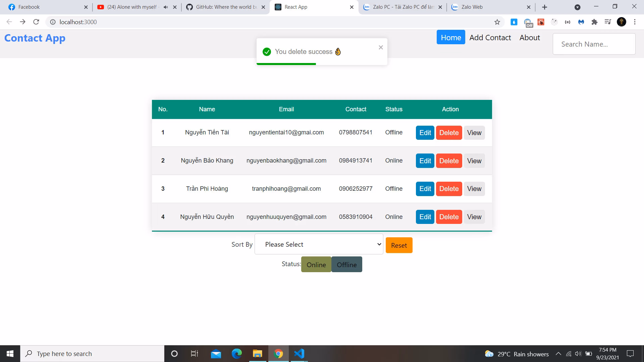Reset the sort with Reset button
The width and height of the screenshot is (644, 362).
[x=399, y=245]
